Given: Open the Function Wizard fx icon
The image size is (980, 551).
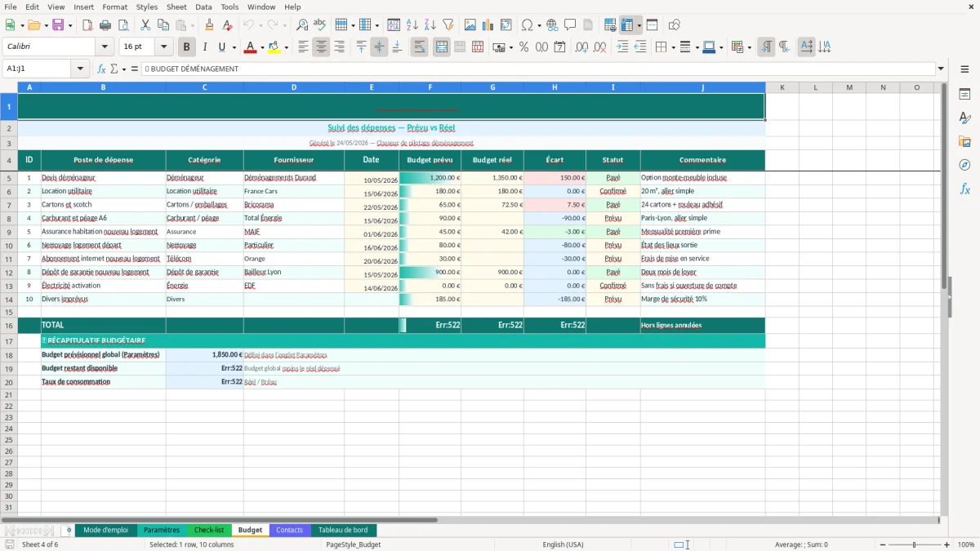Looking at the screenshot, I should click(102, 69).
